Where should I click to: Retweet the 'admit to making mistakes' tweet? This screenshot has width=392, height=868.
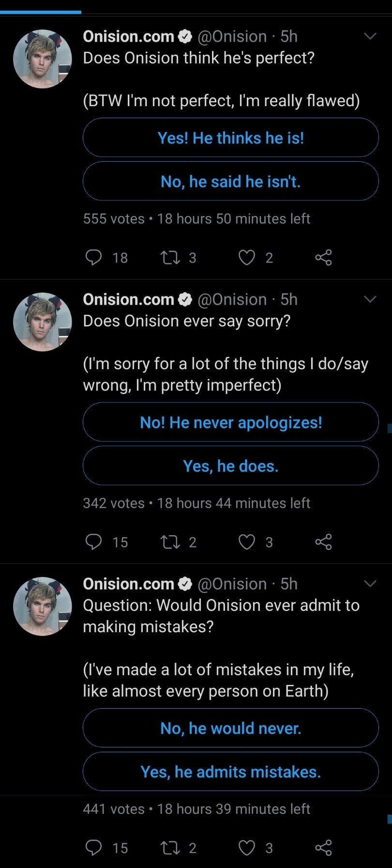point(170,848)
